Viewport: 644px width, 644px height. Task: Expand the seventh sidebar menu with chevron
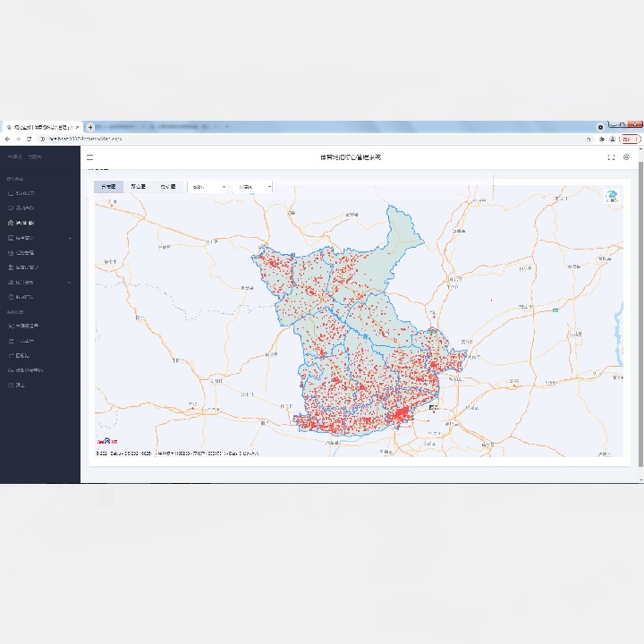pyautogui.click(x=40, y=282)
